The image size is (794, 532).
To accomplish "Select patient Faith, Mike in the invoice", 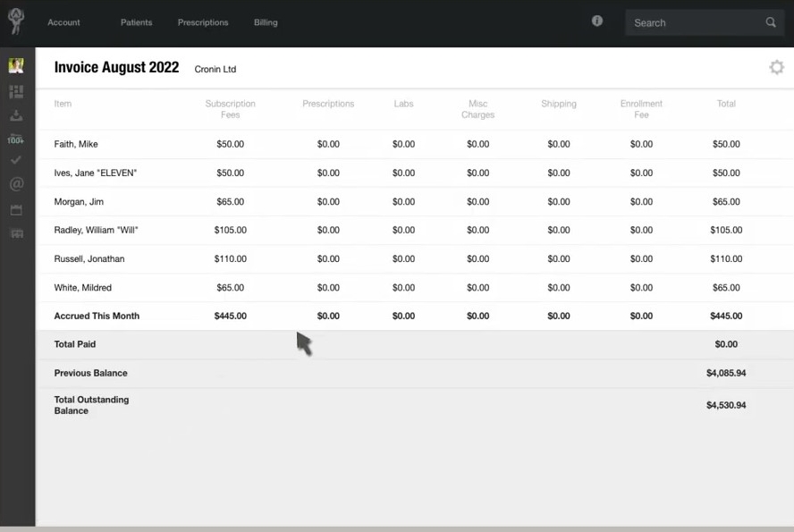I will pos(76,144).
